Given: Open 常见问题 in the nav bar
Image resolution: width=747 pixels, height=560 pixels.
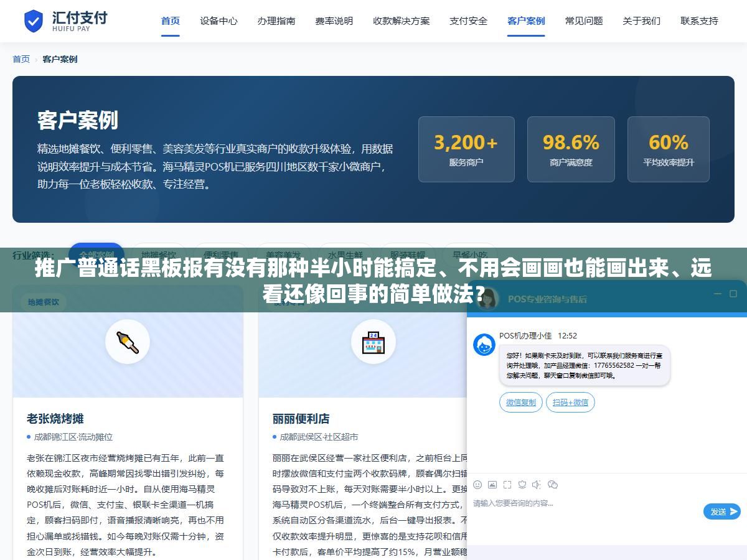Looking at the screenshot, I should tap(584, 21).
